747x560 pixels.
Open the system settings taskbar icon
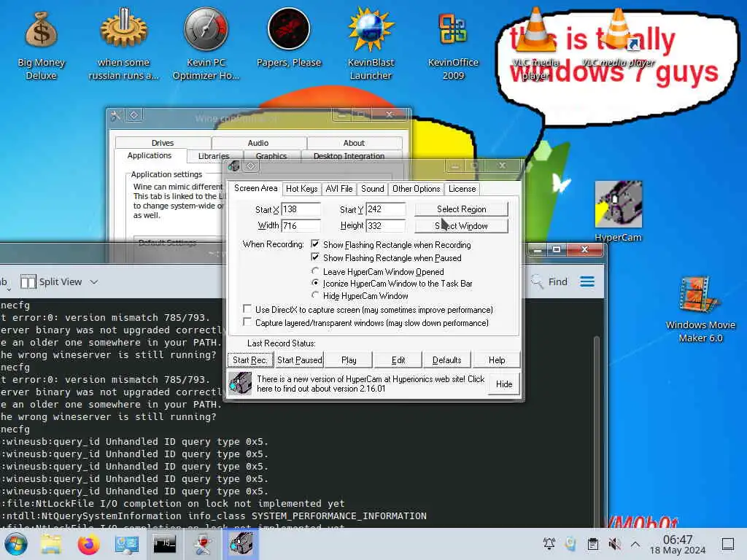[126, 544]
